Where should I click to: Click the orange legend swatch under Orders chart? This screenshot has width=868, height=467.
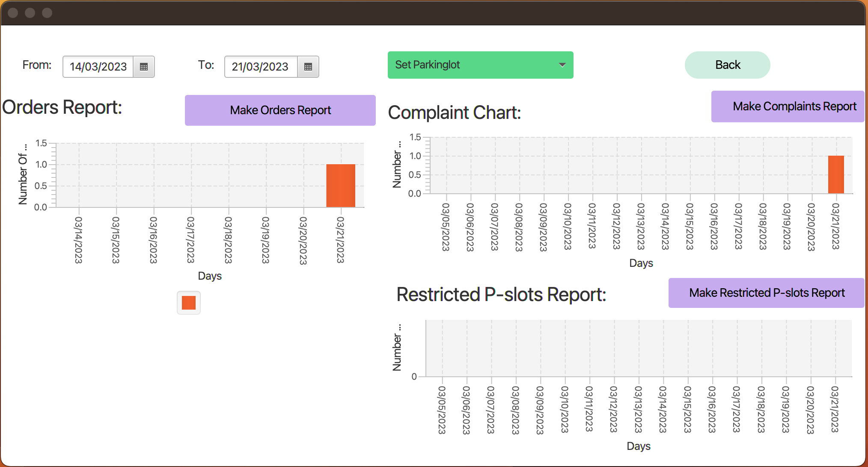click(189, 303)
